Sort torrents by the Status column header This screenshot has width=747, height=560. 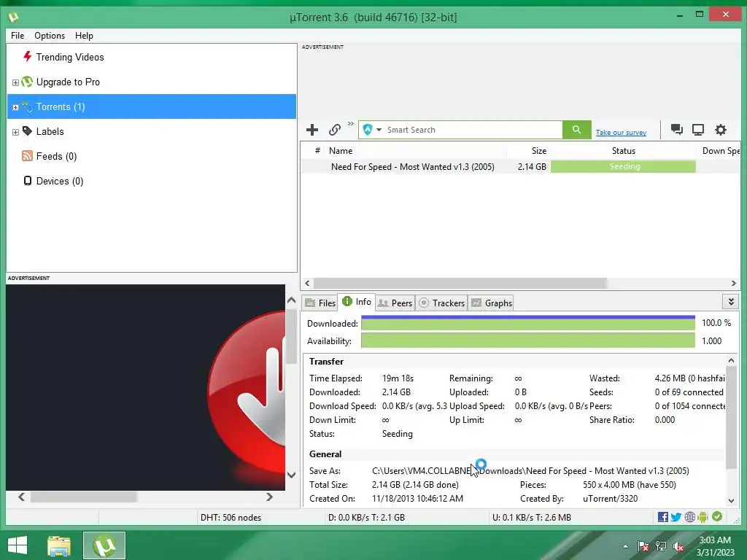click(x=623, y=150)
